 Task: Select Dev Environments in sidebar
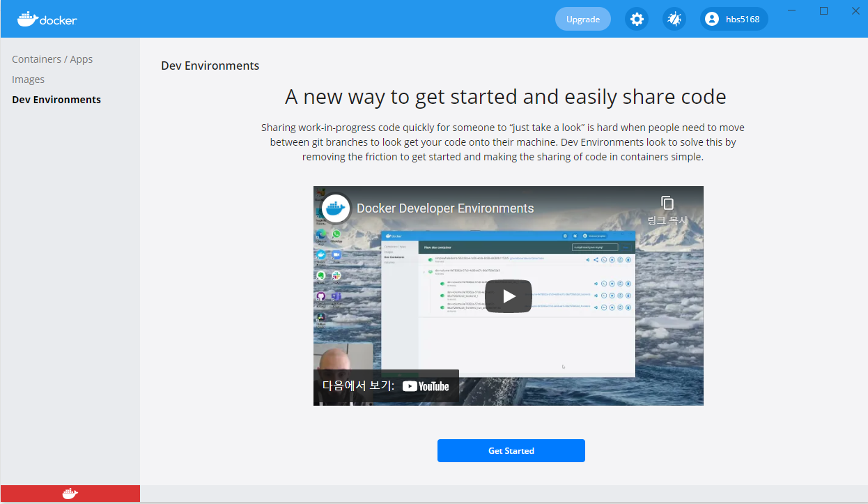56,100
